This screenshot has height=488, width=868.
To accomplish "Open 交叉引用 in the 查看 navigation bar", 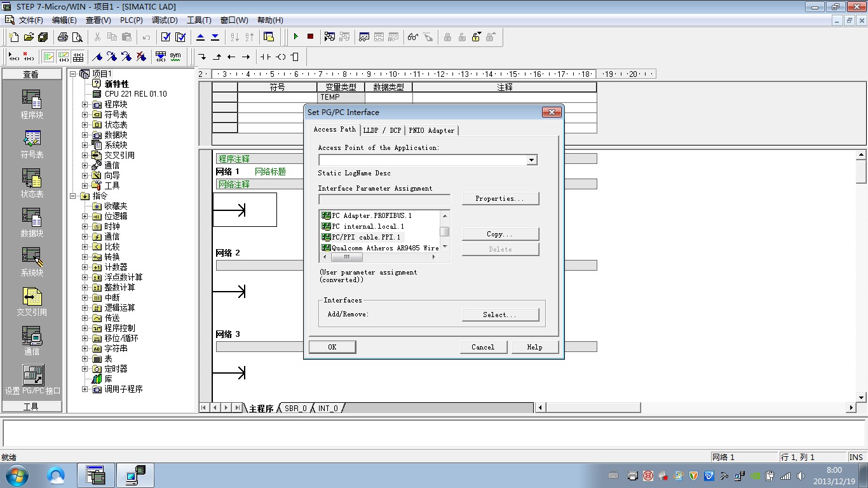I will (x=32, y=302).
